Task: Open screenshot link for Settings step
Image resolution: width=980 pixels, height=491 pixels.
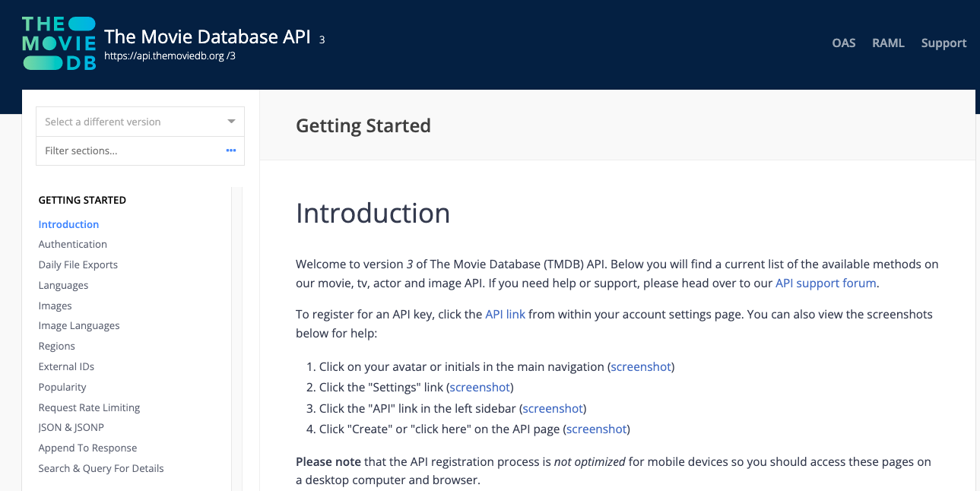Action: (480, 387)
